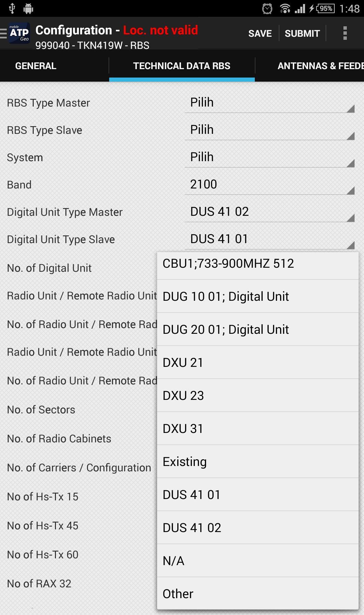Pick the Existing option

258,462
